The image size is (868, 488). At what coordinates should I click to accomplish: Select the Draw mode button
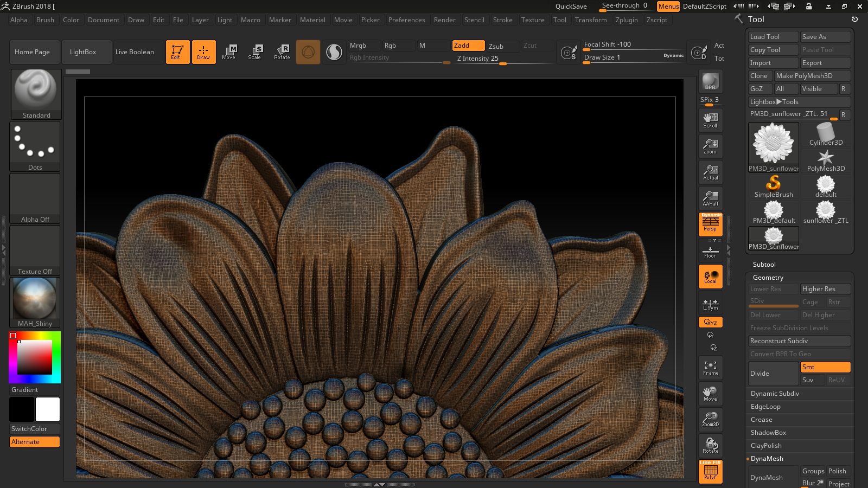[x=203, y=52]
